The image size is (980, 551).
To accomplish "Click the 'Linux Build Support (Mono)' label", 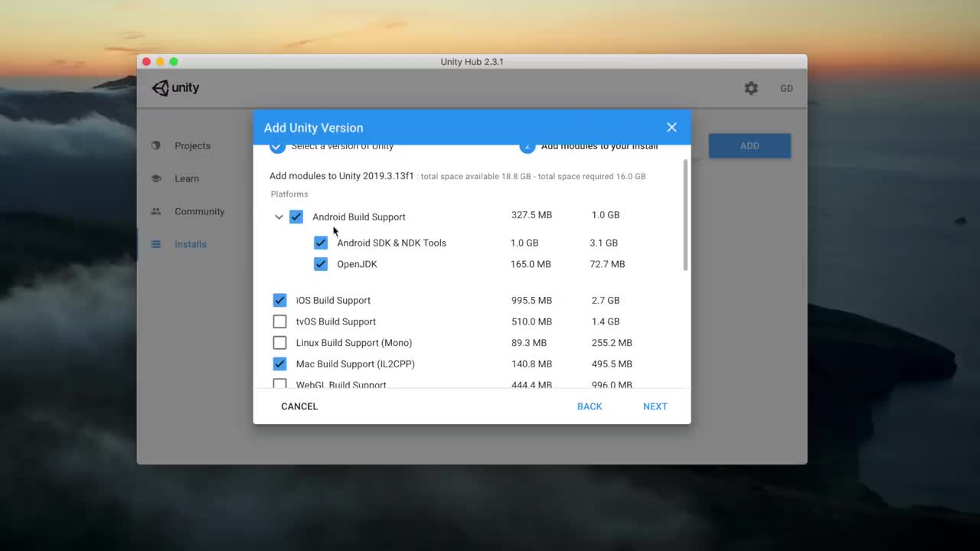I will [354, 343].
